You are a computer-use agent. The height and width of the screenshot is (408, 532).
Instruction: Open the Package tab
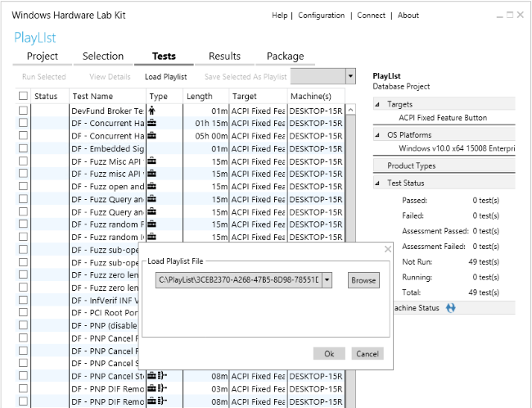click(x=286, y=56)
